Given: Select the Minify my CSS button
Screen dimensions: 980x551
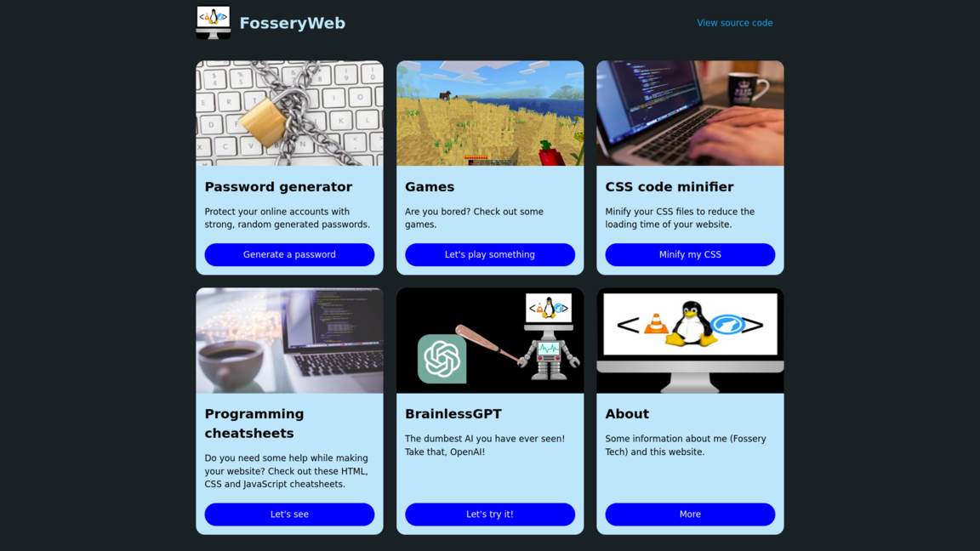Looking at the screenshot, I should (x=690, y=255).
